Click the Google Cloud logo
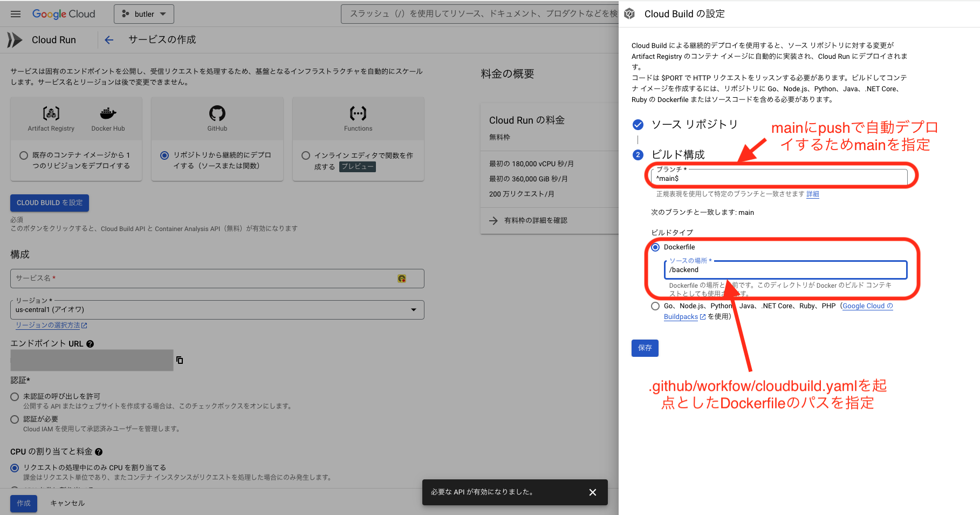This screenshot has height=515, width=980. pos(64,14)
